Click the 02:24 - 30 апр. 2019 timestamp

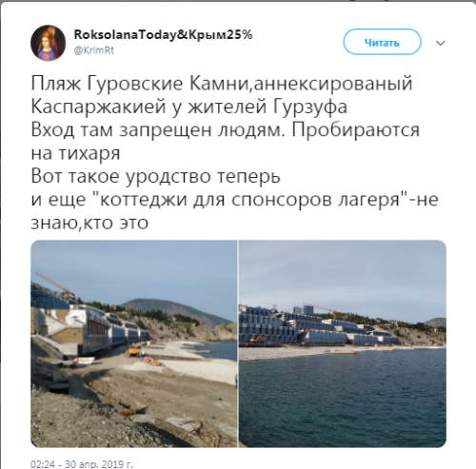[x=82, y=464]
